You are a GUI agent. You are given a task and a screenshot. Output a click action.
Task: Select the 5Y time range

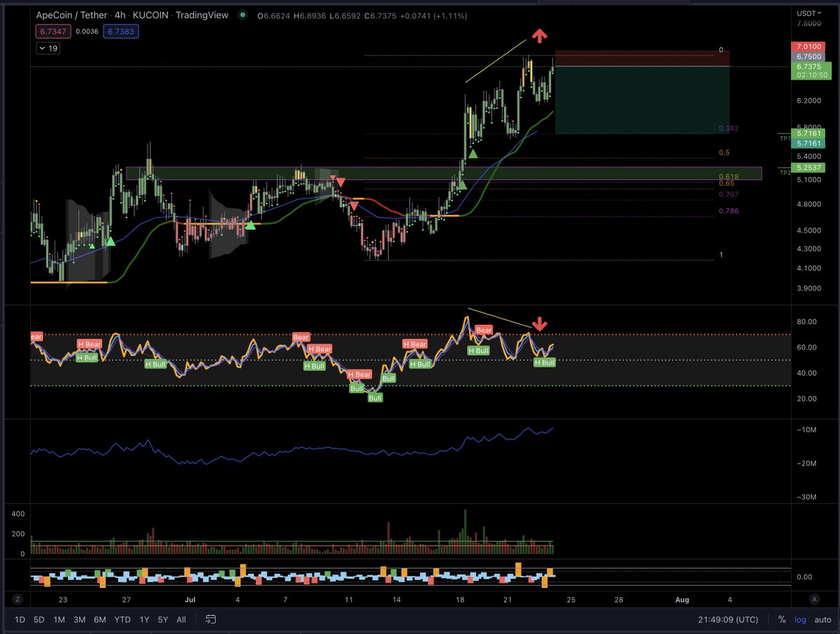pyautogui.click(x=163, y=619)
